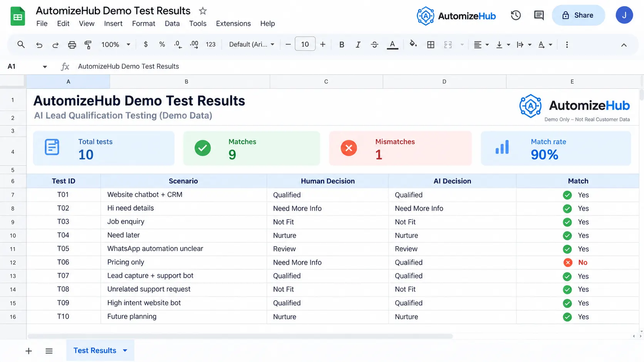Screen dimensions: 644x362
Task: Click the font size field
Action: pos(305,44)
